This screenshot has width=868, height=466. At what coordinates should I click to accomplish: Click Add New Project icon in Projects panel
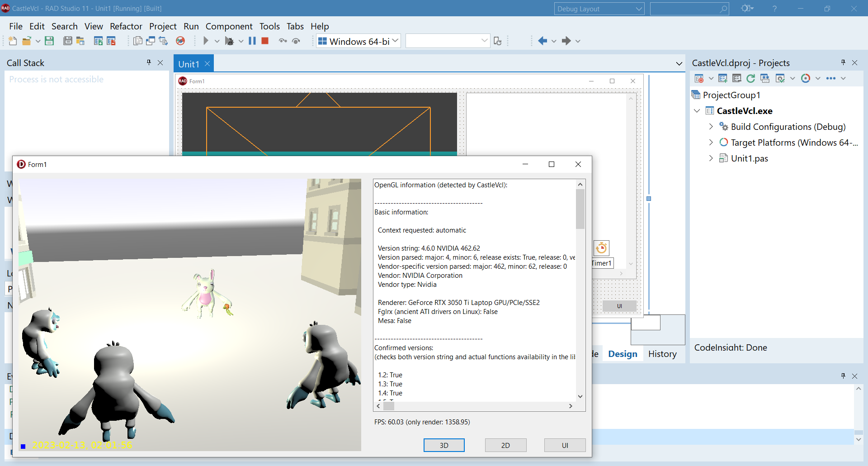click(x=722, y=78)
